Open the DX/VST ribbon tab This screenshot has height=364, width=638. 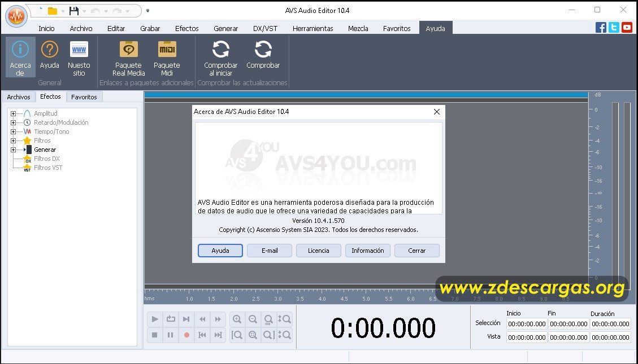pos(265,28)
